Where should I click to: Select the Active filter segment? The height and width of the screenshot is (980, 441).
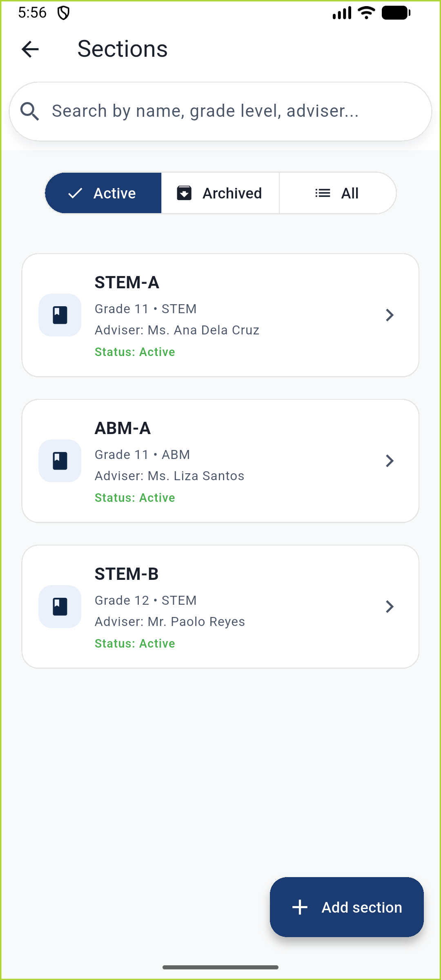(x=104, y=193)
